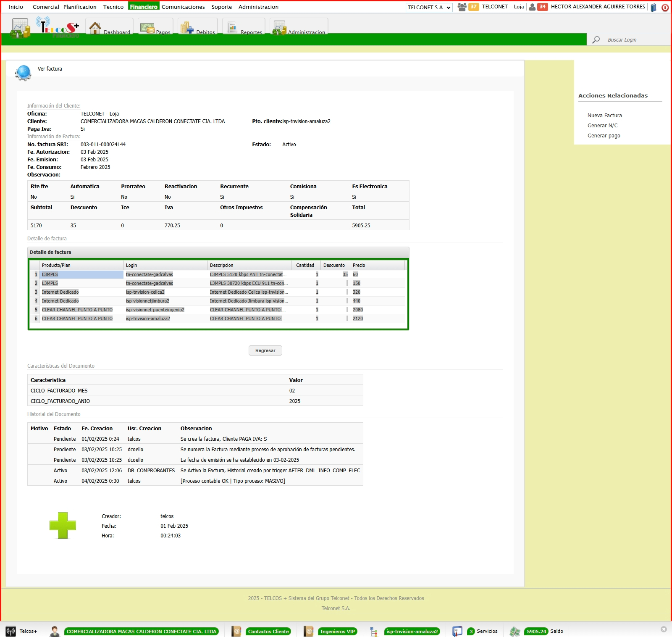Open the Comunicaciones menu

pos(183,7)
